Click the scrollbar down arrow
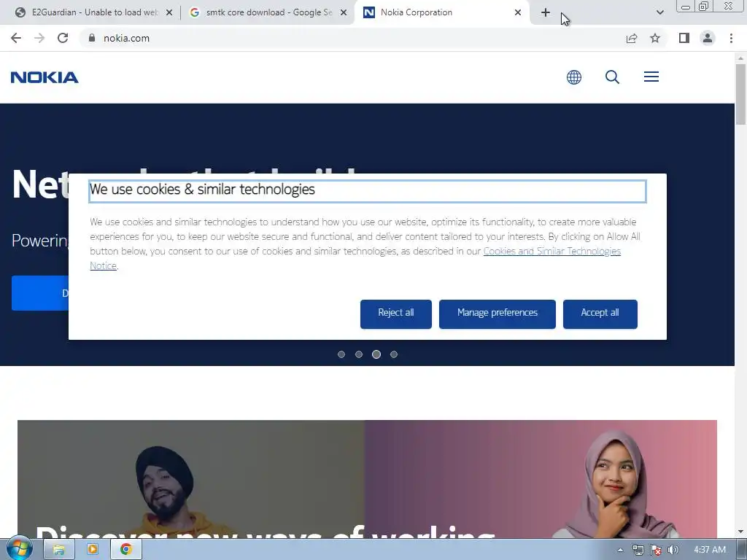747x560 pixels. pyautogui.click(x=741, y=532)
